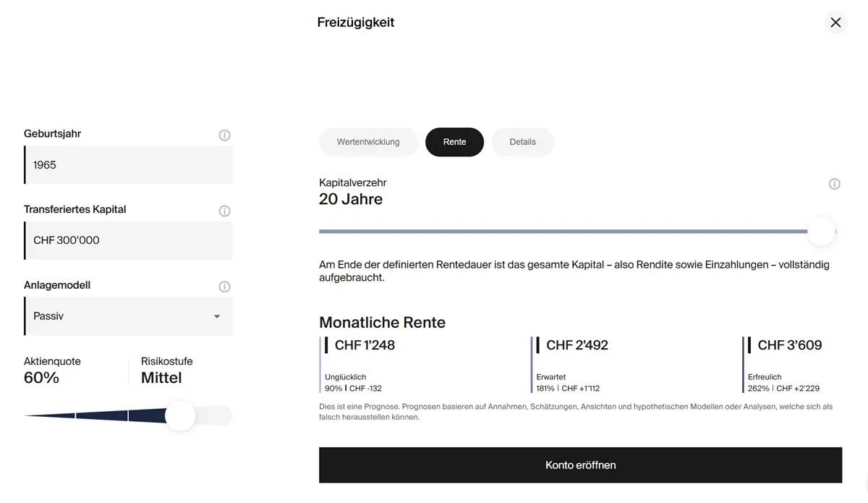Select the Rente tab
Image resolution: width=868 pixels, height=503 pixels.
click(x=454, y=142)
